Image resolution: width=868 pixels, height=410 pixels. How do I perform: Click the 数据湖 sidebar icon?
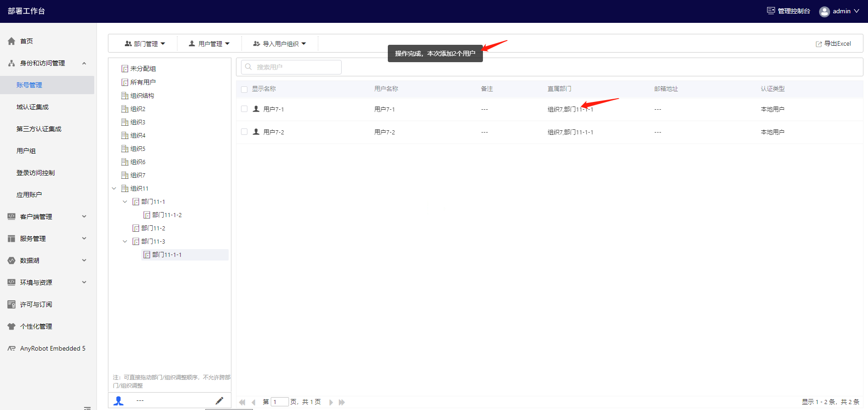(x=11, y=261)
